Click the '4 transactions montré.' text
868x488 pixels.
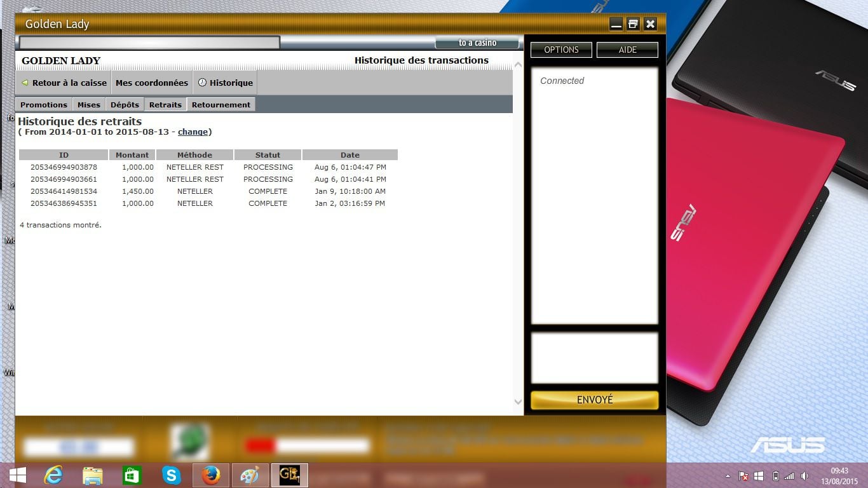[60, 225]
